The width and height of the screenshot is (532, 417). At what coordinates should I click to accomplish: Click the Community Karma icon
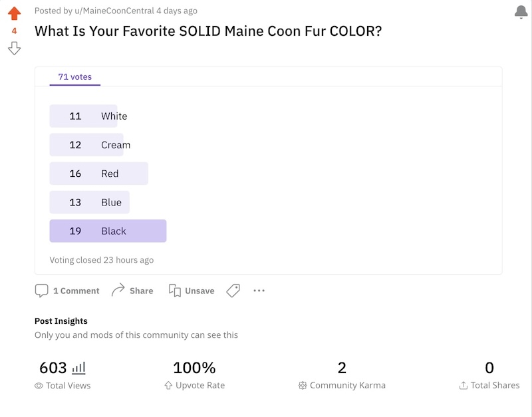pos(303,386)
